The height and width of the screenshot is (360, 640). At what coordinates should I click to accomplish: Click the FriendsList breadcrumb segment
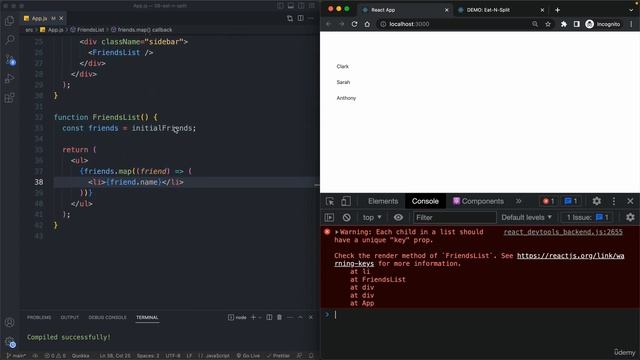[87, 30]
